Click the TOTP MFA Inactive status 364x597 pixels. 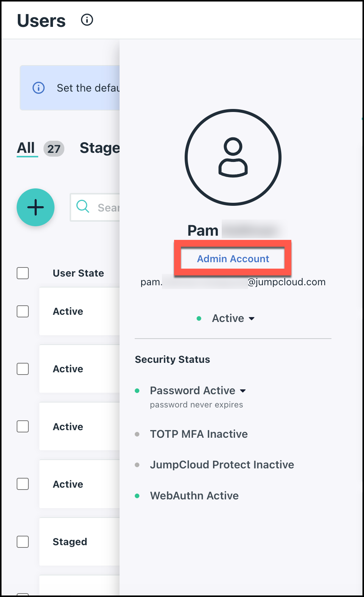199,434
